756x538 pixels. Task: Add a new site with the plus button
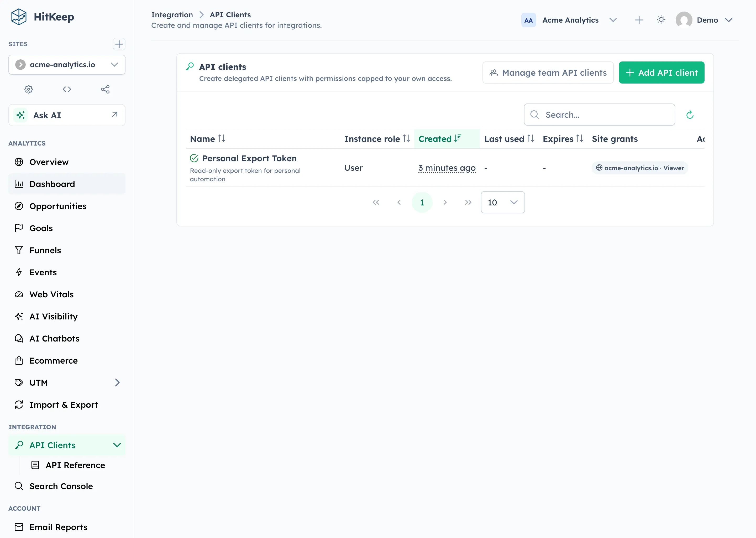(119, 44)
